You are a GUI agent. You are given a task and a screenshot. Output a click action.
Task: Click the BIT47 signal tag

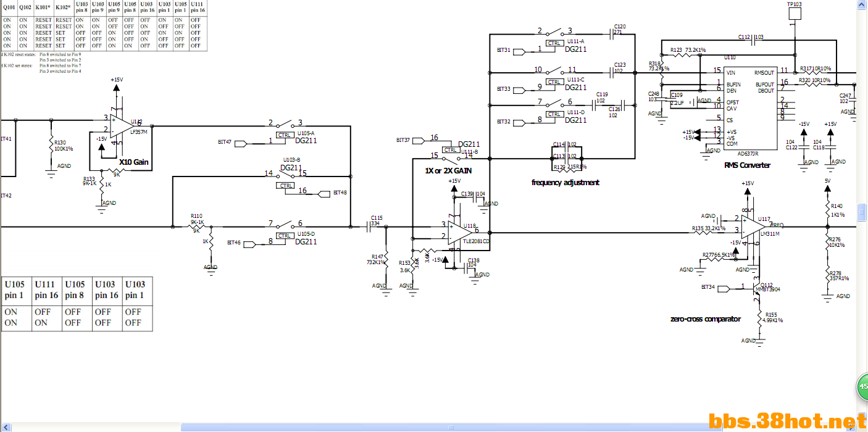point(225,142)
